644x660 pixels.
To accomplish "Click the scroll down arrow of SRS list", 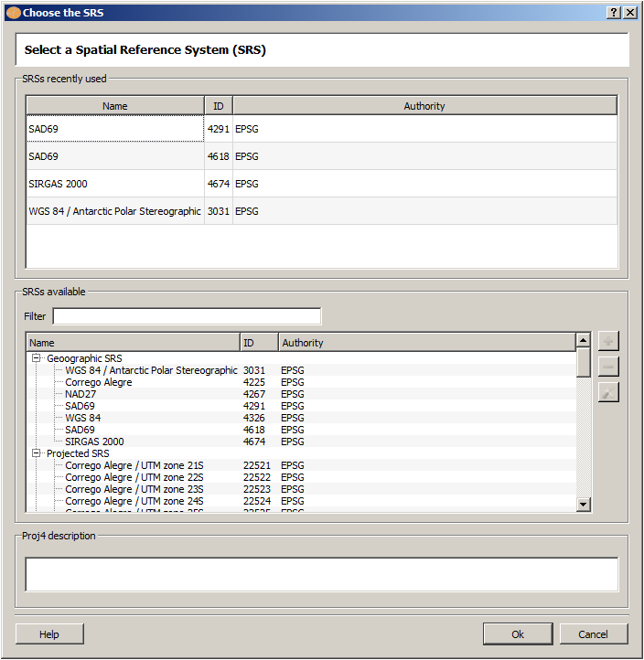I will point(583,504).
